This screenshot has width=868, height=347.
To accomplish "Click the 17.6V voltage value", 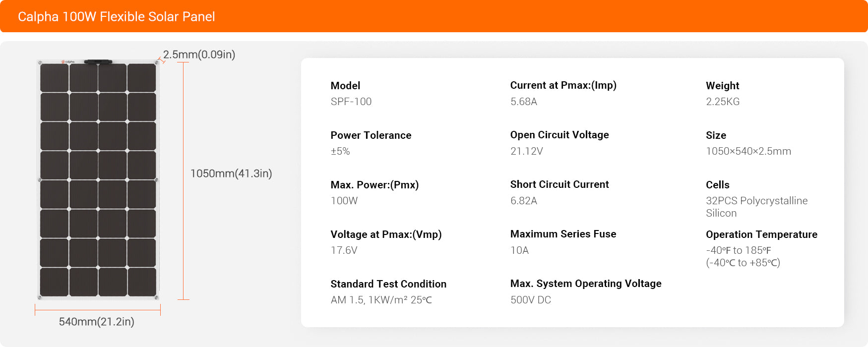I will tap(344, 250).
